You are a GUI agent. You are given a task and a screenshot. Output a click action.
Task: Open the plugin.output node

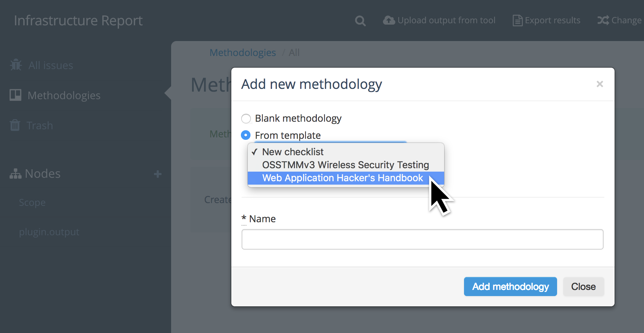pos(49,232)
